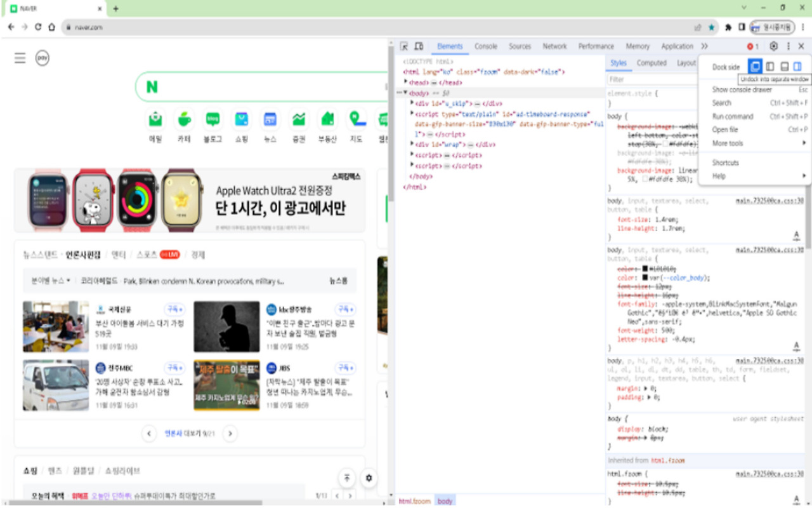Switch to the Console tab
Screen dimensions: 812x508
[486, 46]
